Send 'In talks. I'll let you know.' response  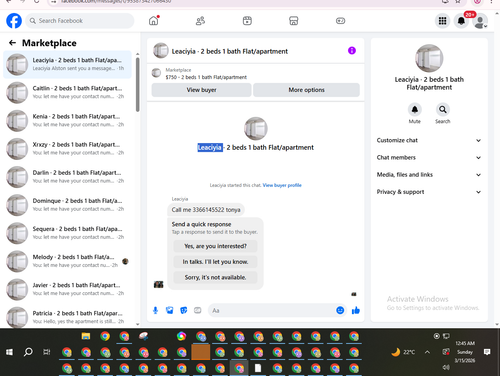[215, 262]
